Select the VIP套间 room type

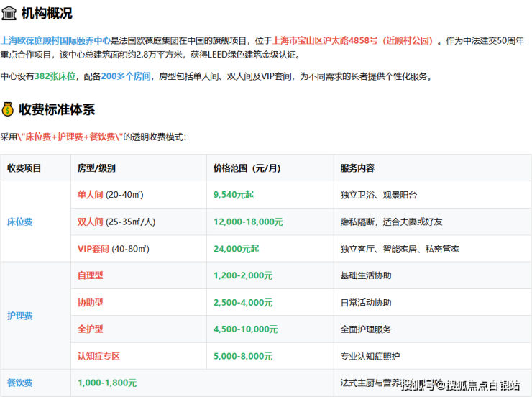93,249
